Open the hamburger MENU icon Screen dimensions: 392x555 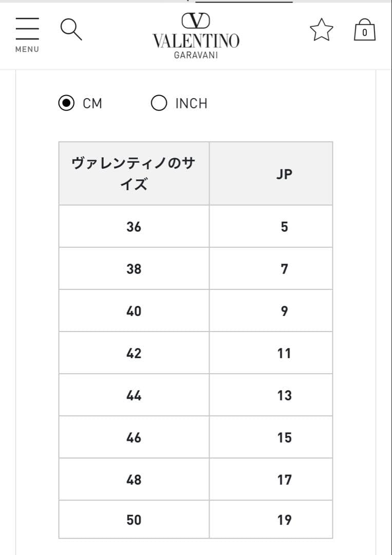coord(27,29)
